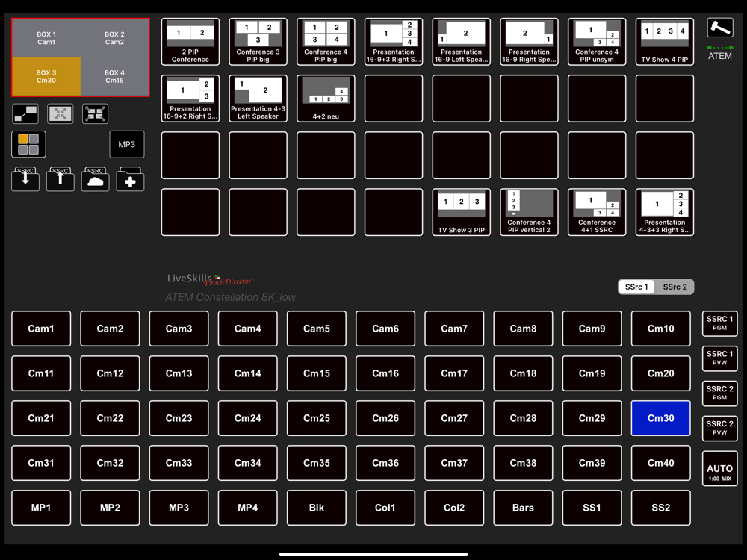
Task: Switch to the SSrc 1 segment
Action: coord(636,287)
